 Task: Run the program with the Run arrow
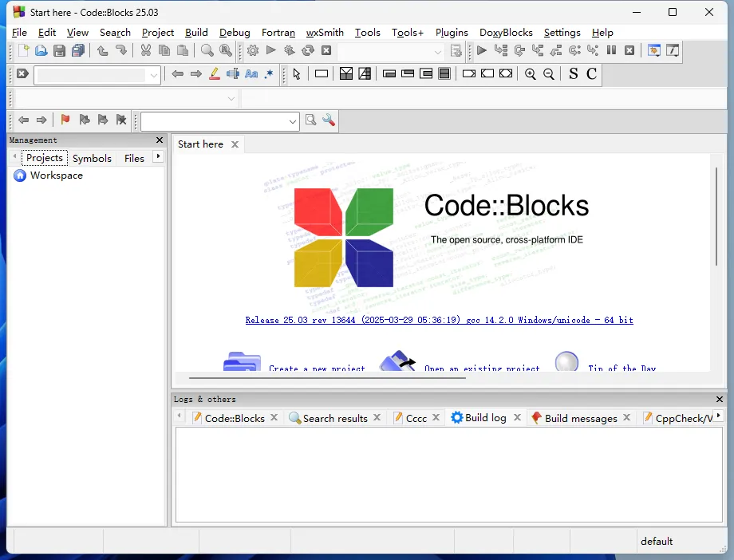coord(271,50)
